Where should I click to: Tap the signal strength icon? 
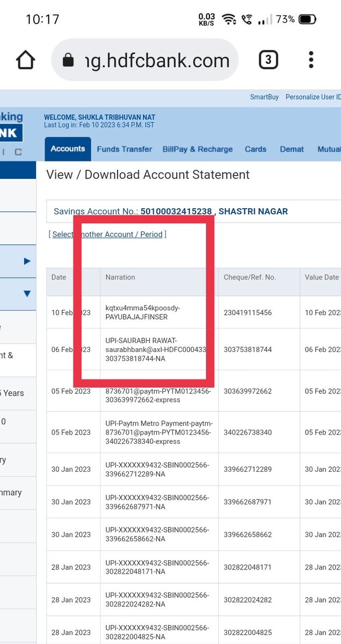coord(265,20)
